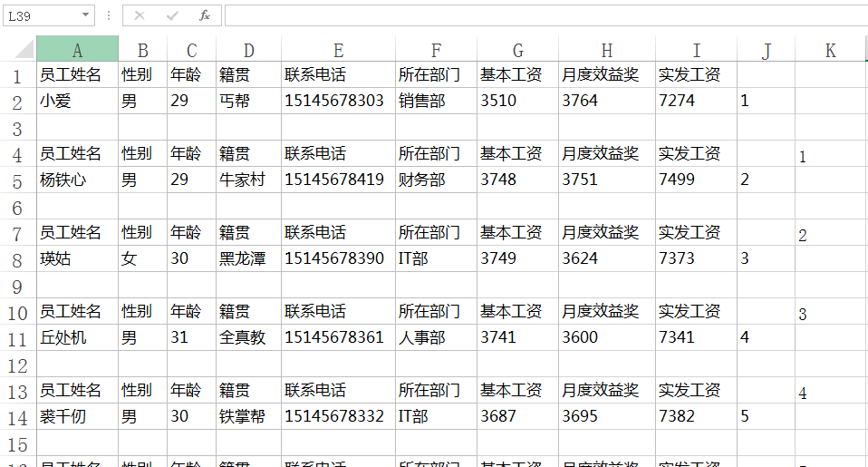
Task: Select column G header
Action: coord(517,49)
